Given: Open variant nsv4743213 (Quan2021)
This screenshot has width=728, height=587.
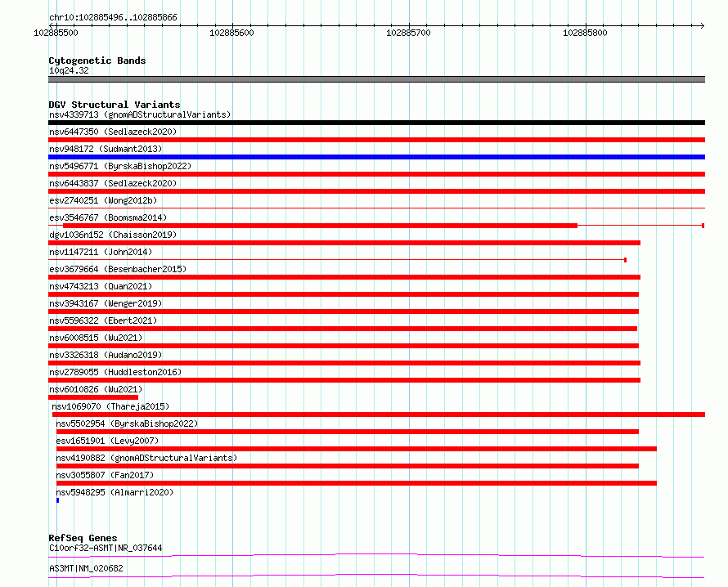Looking at the screenshot, I should point(101,286).
